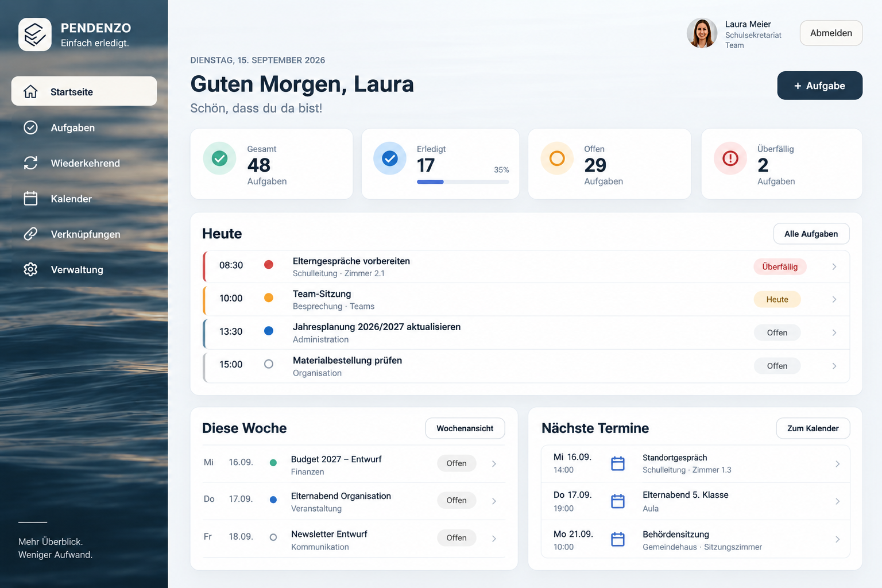Open Standortgespräch appointment chevron
Viewport: 882px width, 588px height.
click(837, 463)
